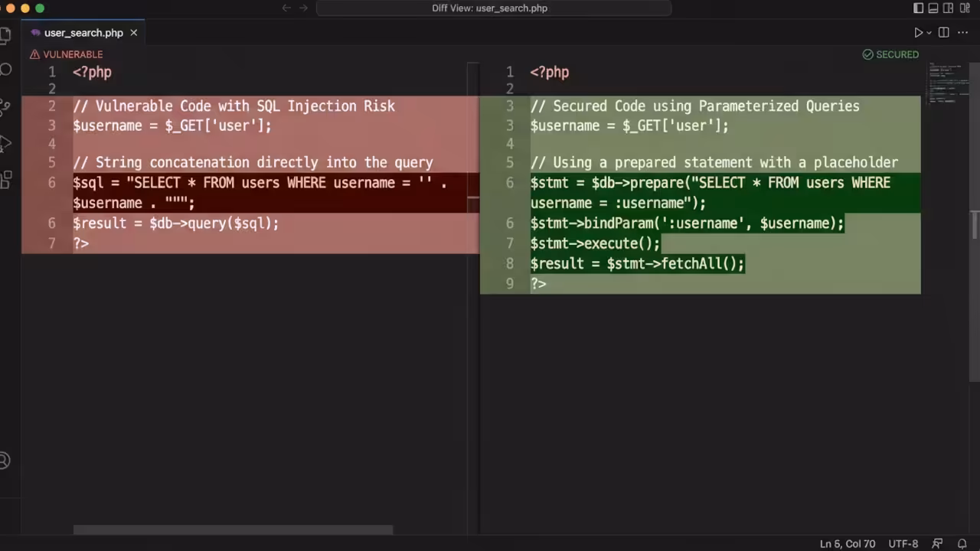Toggle the secondary side bar layout icon
Viewport: 980px width, 551px height.
[948, 8]
